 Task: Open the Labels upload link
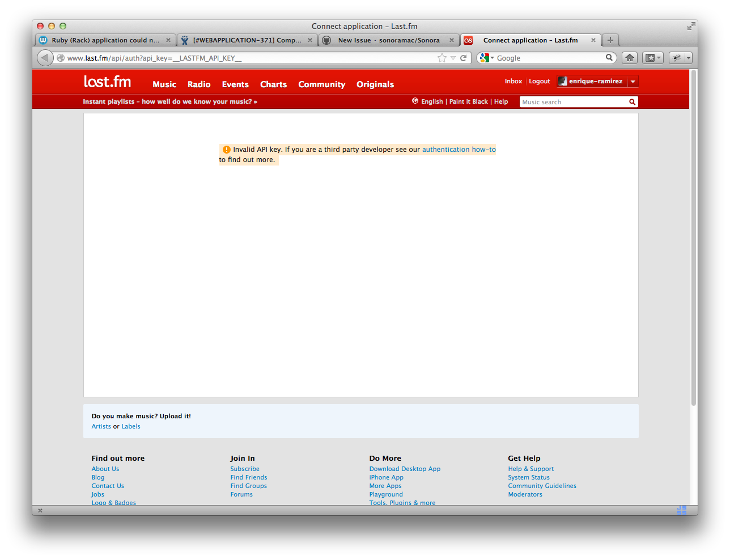pyautogui.click(x=131, y=426)
